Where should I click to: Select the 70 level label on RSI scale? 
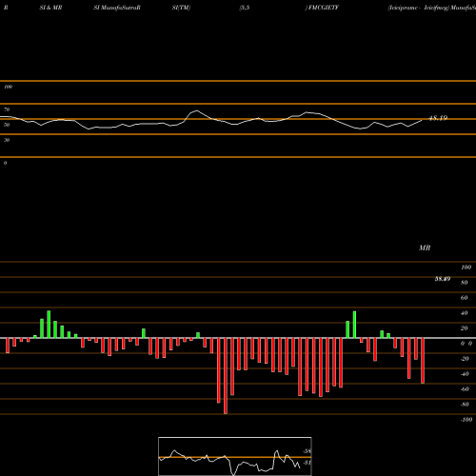click(7, 109)
